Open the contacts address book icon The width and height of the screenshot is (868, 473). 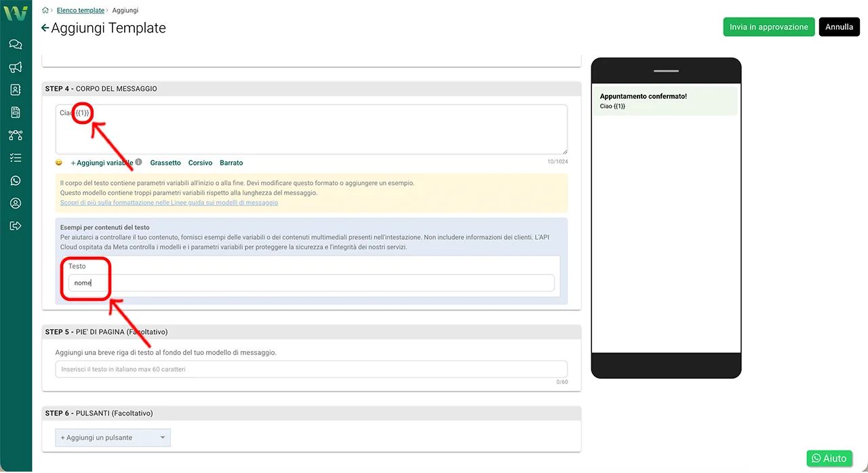click(16, 89)
